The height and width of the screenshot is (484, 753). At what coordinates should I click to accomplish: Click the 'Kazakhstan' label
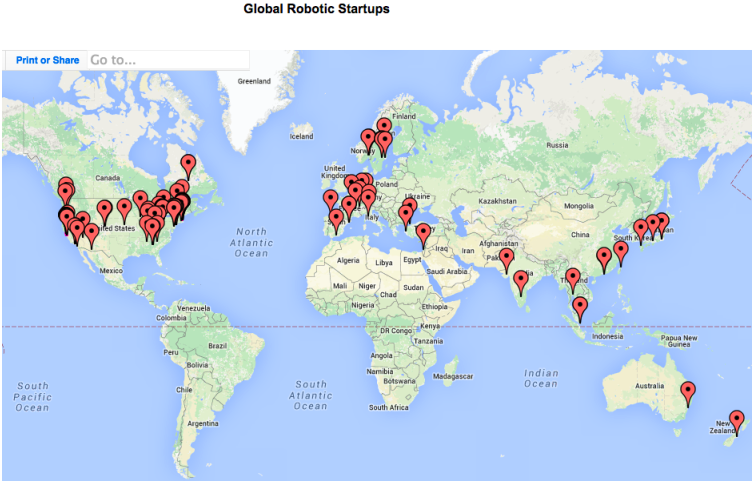pos(498,201)
